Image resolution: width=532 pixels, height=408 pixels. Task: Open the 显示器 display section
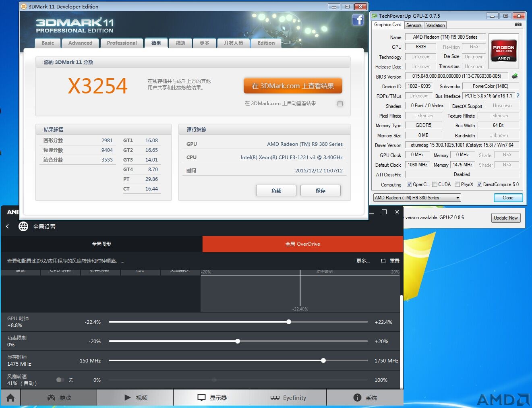[x=212, y=398]
